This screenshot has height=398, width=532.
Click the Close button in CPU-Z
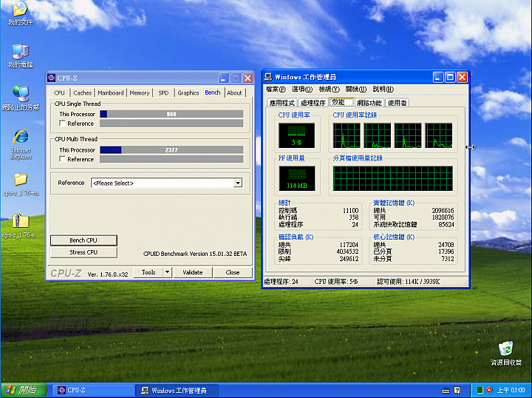233,272
